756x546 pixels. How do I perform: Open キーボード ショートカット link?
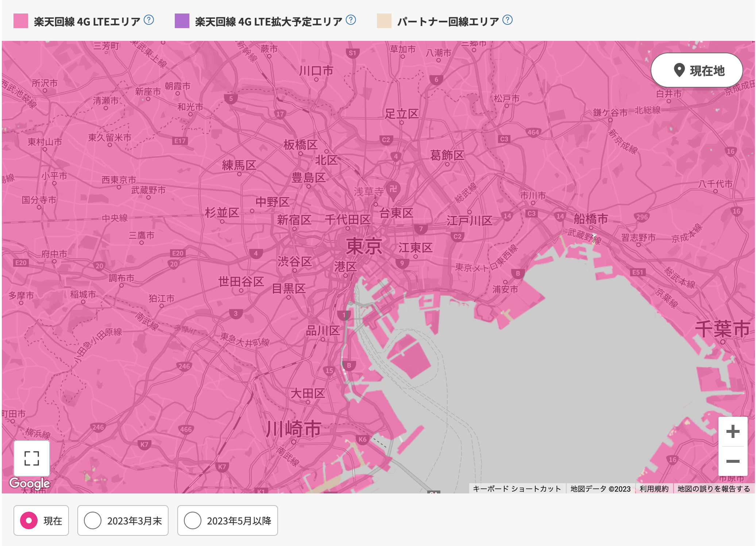[517, 489]
